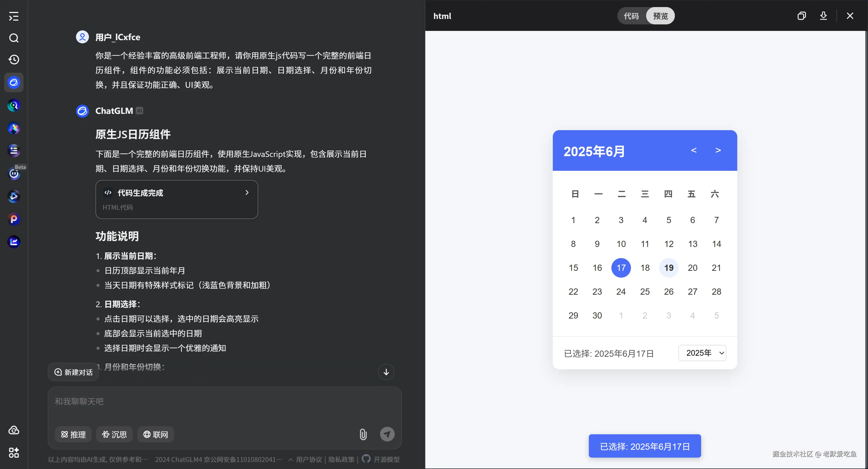
Task: Toggle the 推理 reasoning mode
Action: 73,434
